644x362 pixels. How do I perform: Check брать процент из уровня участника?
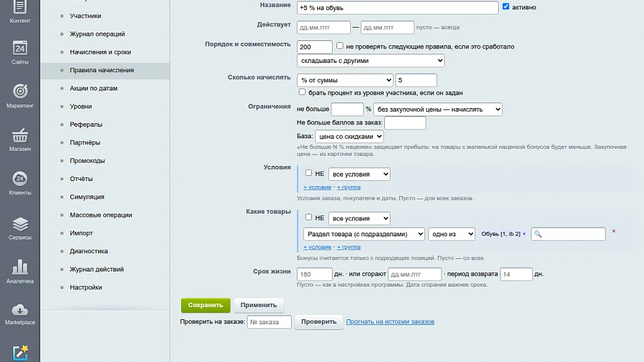pyautogui.click(x=302, y=92)
